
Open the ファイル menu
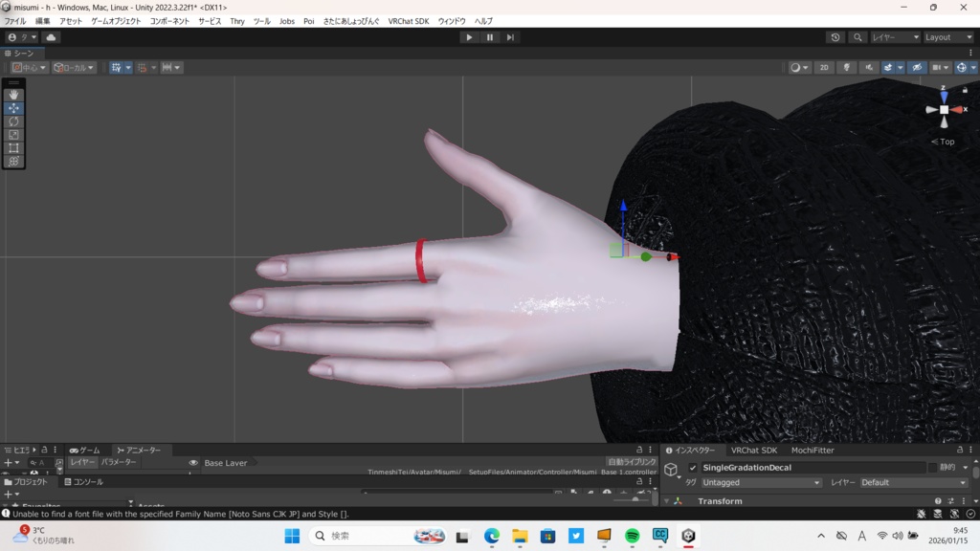(x=15, y=21)
